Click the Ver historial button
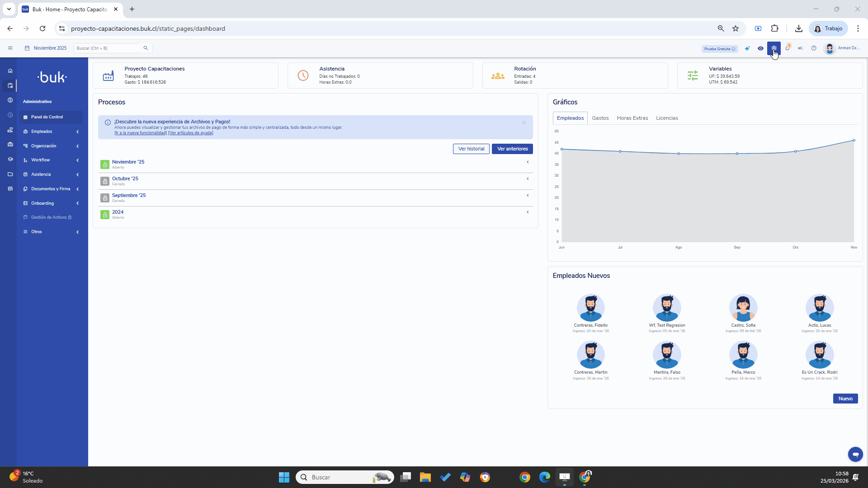 [x=471, y=149]
